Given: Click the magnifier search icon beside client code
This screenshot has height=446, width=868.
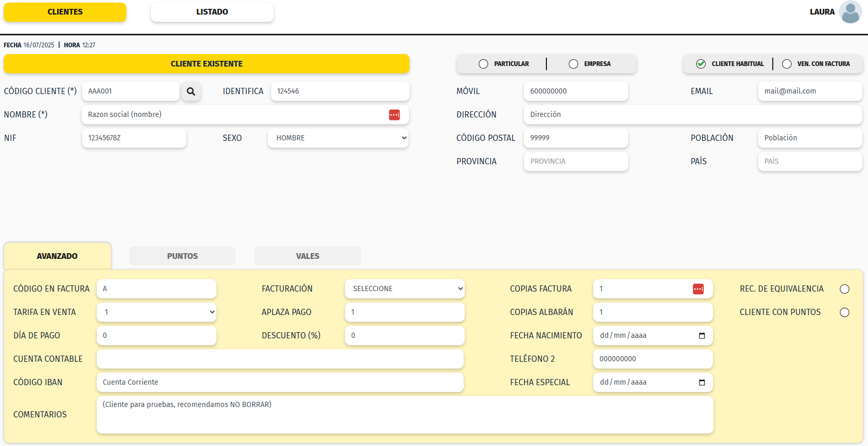Looking at the screenshot, I should click(191, 91).
